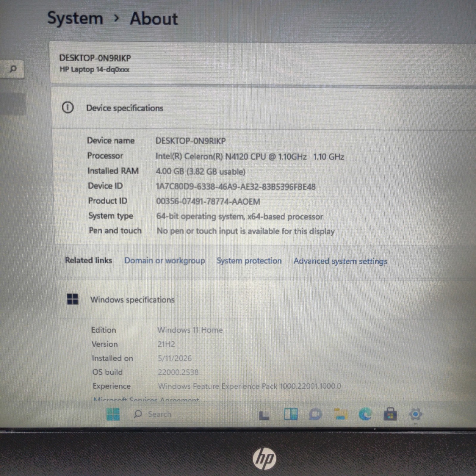Image resolution: width=476 pixels, height=476 pixels.
Task: Open the Chat taskbar icon
Action: 315,414
